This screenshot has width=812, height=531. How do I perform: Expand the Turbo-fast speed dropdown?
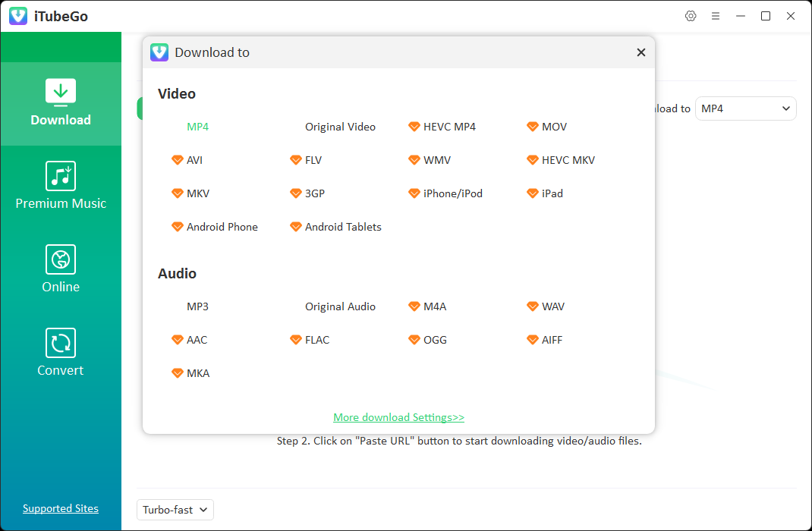[175, 510]
